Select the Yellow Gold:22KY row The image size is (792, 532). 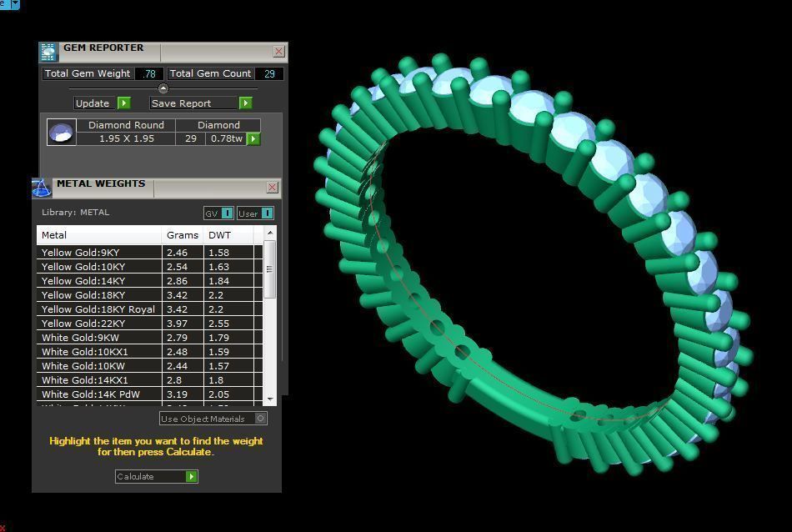pyautogui.click(x=149, y=323)
